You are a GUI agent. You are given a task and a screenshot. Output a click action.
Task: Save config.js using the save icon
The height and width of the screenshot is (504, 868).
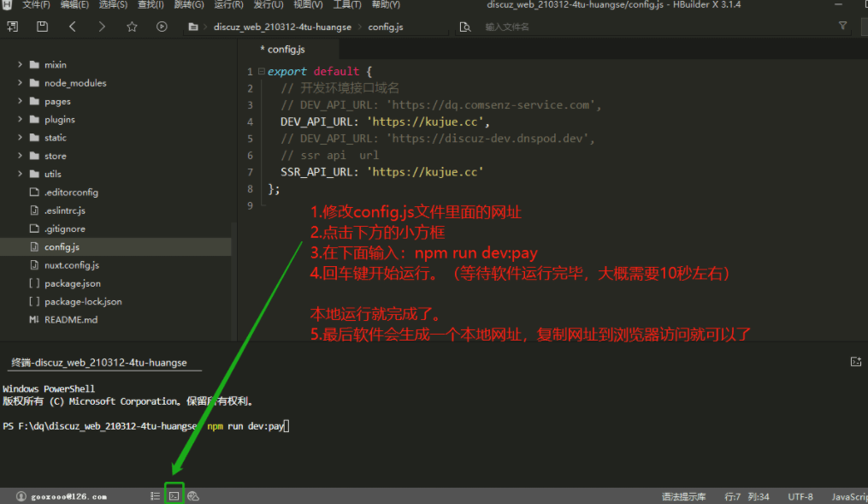click(41, 27)
